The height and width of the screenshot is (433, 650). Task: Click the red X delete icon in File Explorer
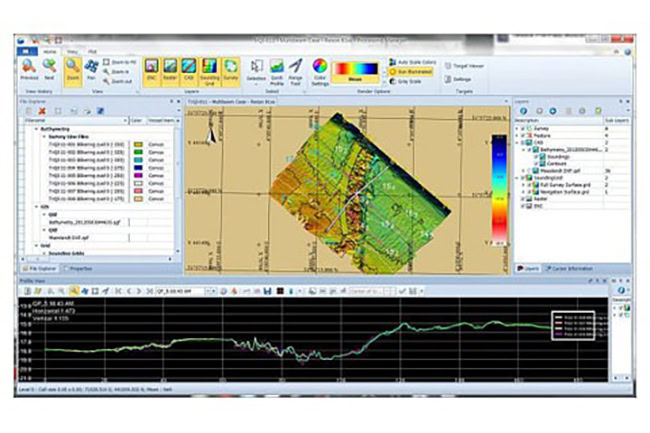click(x=42, y=111)
